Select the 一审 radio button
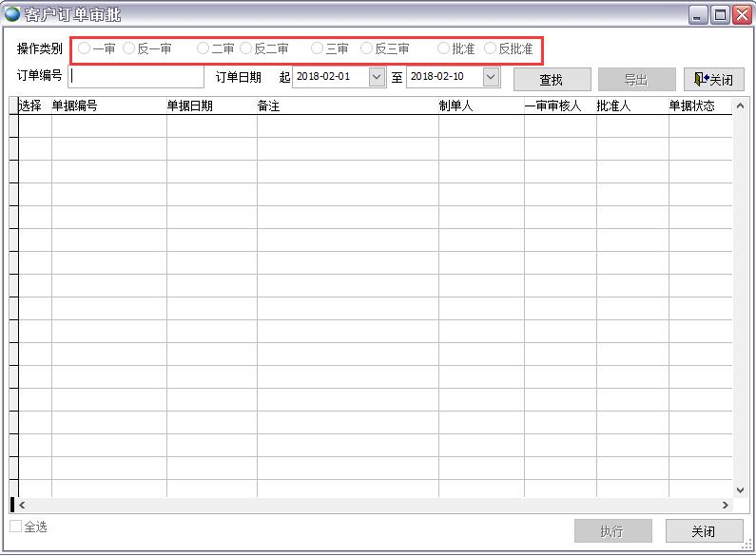Image resolution: width=756 pixels, height=556 pixels. tap(85, 48)
